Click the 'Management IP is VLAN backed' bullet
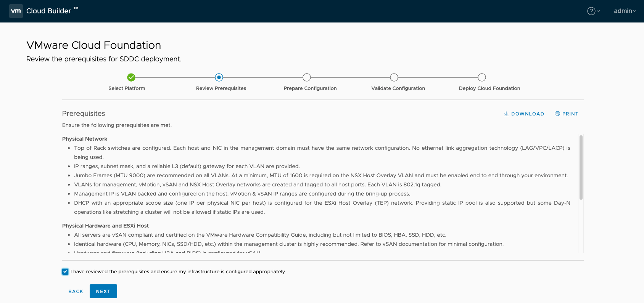Screen dimensions: 644x303 pos(242,194)
